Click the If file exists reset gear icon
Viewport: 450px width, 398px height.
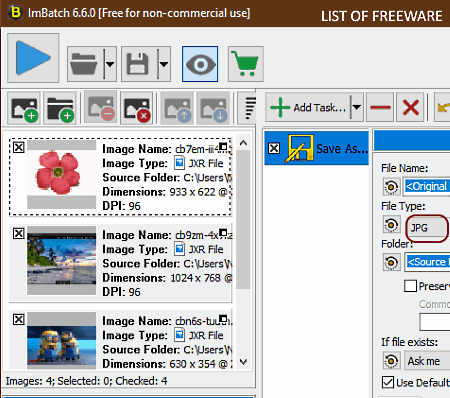tap(392, 361)
